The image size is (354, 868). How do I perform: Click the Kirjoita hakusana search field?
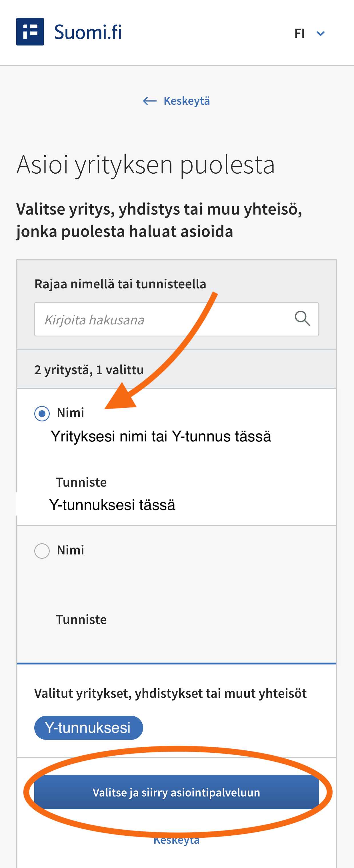pyautogui.click(x=176, y=319)
